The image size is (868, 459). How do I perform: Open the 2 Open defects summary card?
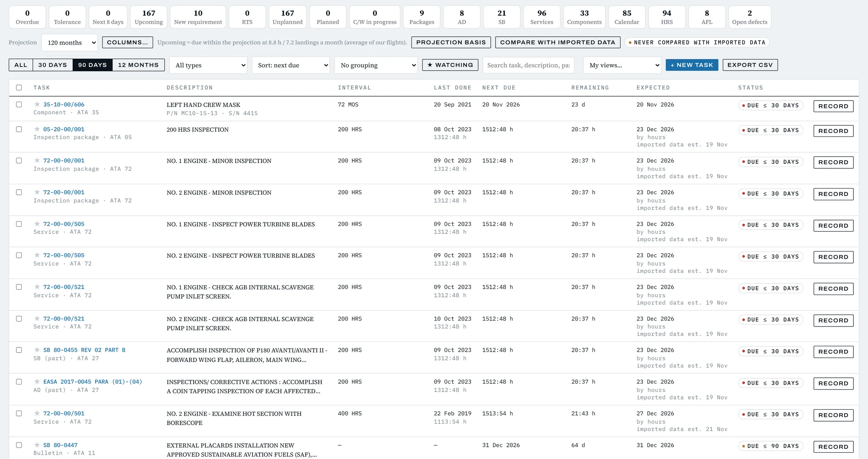pyautogui.click(x=750, y=17)
